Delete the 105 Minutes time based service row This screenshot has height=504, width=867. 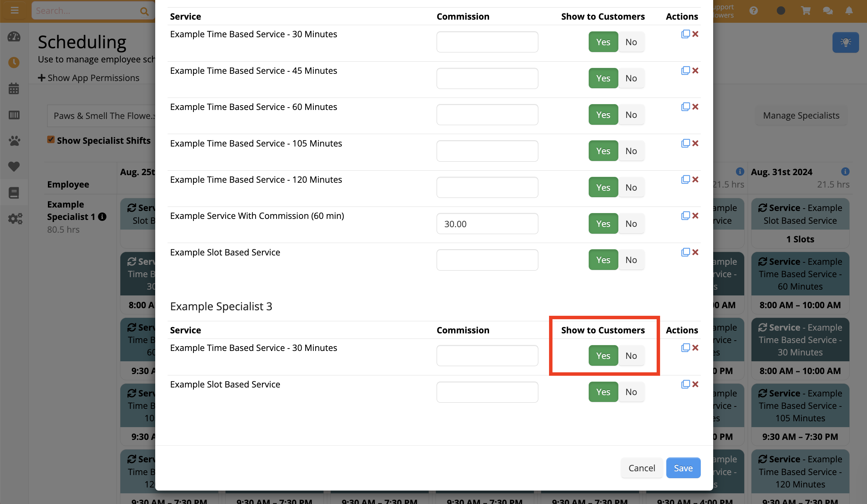click(695, 143)
